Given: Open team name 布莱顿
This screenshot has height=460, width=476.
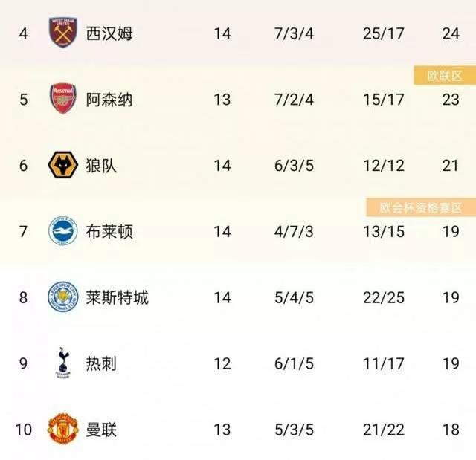Looking at the screenshot, I should pos(109,232).
